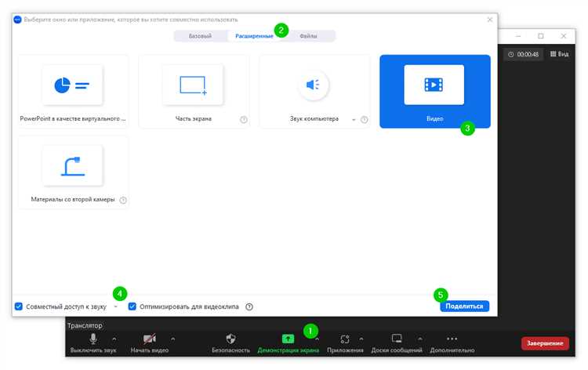Click the red Завершение button
The height and width of the screenshot is (370, 588).
point(545,343)
